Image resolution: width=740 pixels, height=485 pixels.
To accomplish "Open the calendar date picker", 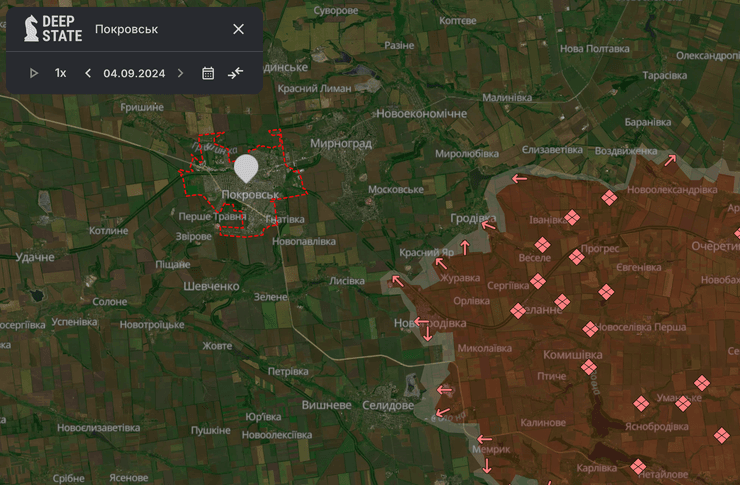I will (x=208, y=73).
